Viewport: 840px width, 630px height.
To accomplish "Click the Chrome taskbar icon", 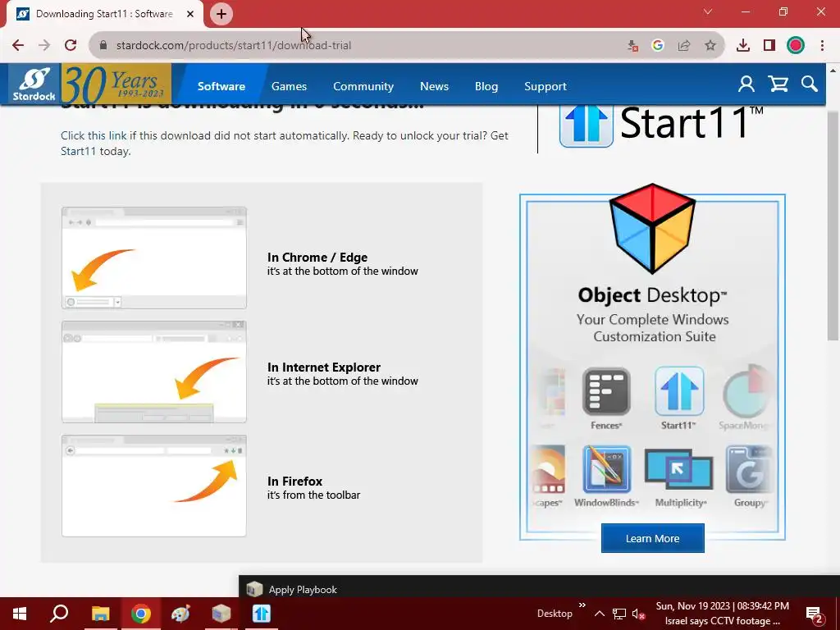I will point(141,614).
